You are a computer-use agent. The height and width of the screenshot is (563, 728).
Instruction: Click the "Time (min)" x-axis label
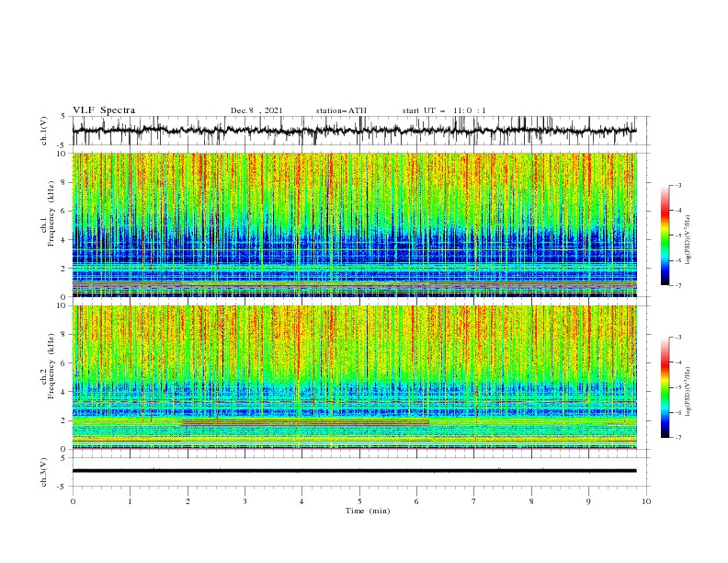coord(368,511)
